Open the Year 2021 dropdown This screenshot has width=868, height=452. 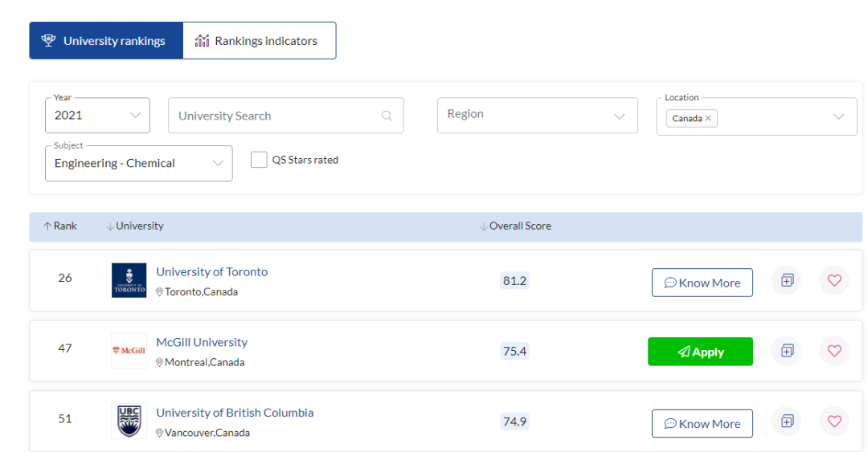[x=97, y=116]
